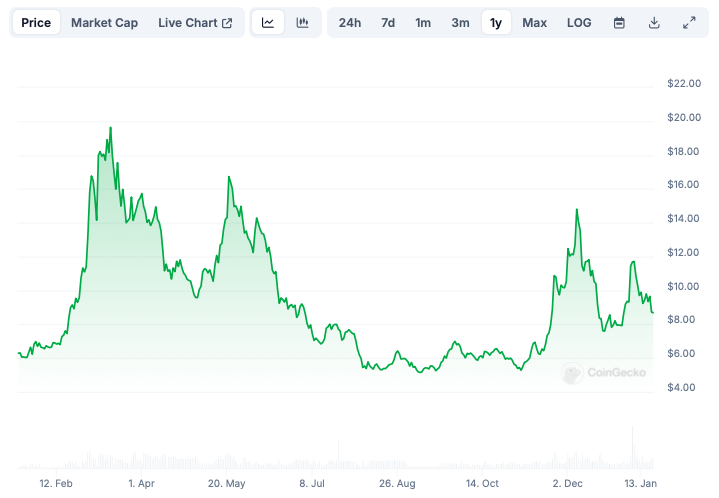The width and height of the screenshot is (719, 498).
Task: Click the February price peak on chart
Action: click(110, 128)
